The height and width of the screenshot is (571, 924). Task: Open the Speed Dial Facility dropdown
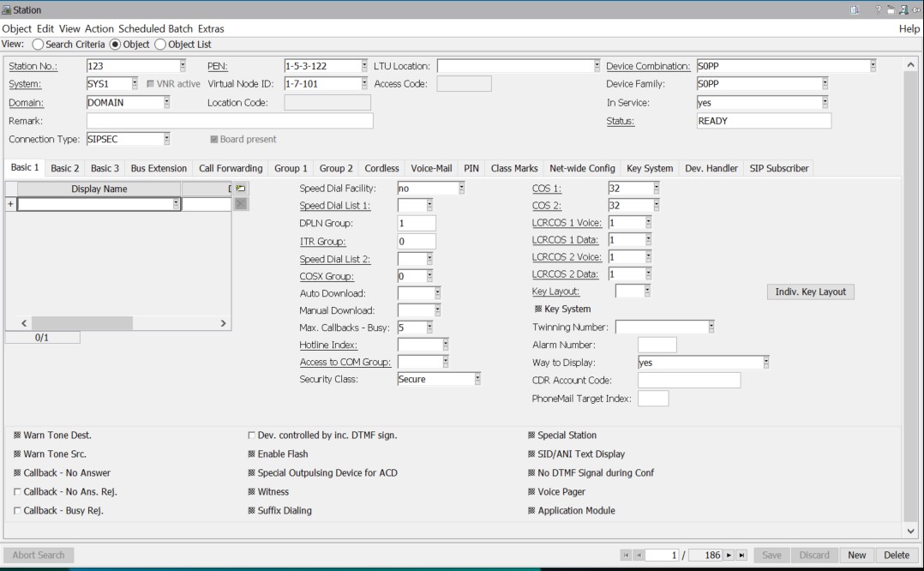point(461,189)
